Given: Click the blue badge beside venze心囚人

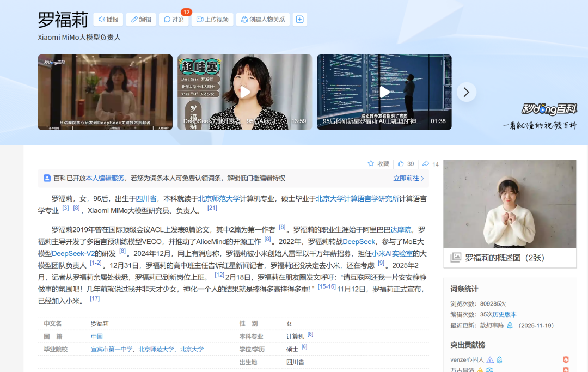Looking at the screenshot, I should coord(491,359).
